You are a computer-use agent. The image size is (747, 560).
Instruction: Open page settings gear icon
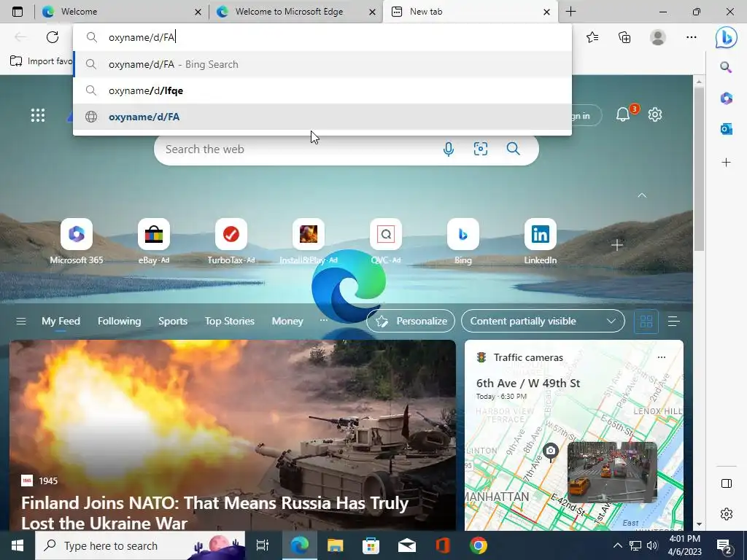coord(655,114)
